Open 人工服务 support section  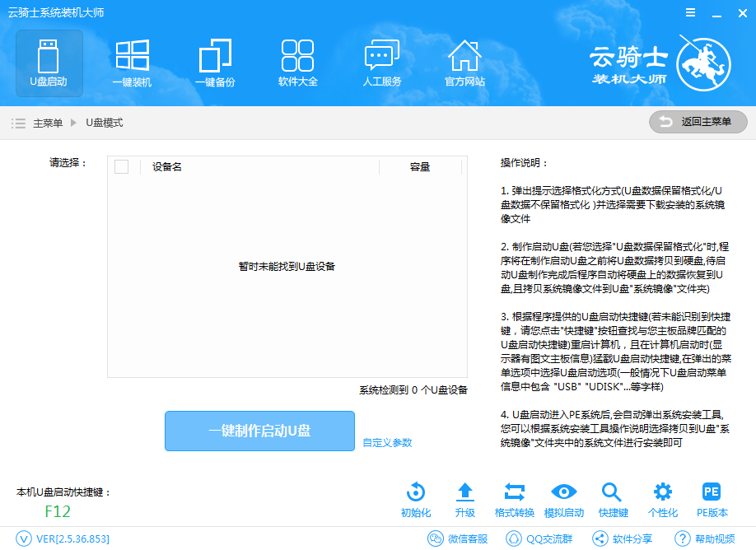pyautogui.click(x=382, y=63)
